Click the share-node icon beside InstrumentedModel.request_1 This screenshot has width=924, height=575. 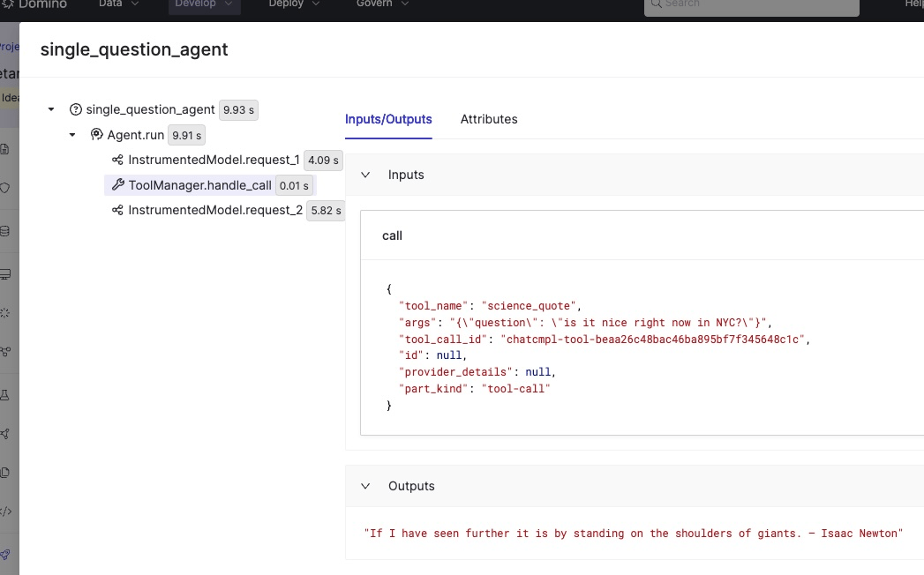[118, 160]
